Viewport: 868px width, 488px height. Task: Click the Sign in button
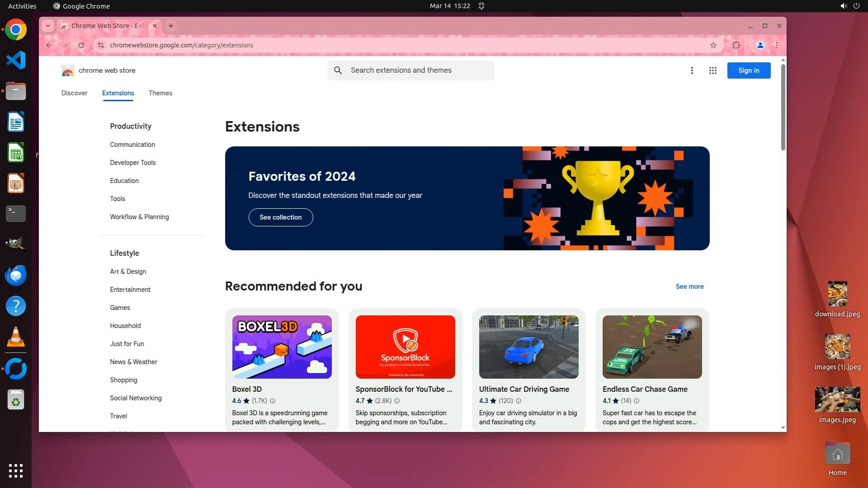point(748,70)
